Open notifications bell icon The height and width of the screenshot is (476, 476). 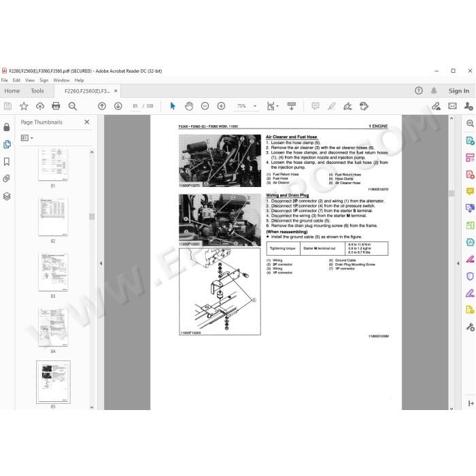point(434,90)
